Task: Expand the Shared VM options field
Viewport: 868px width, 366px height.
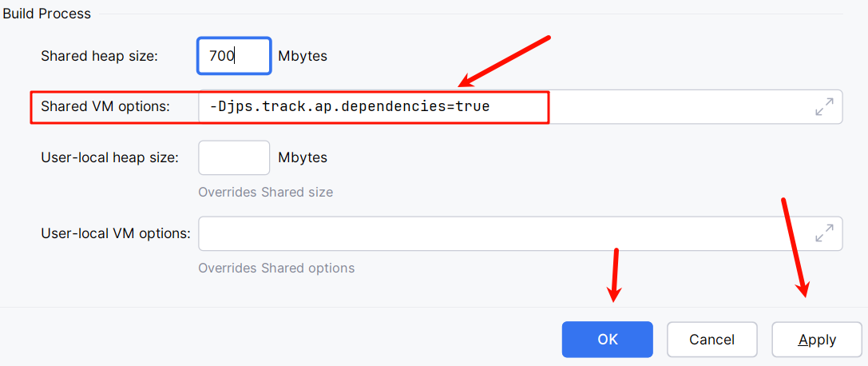Action: coord(824,107)
